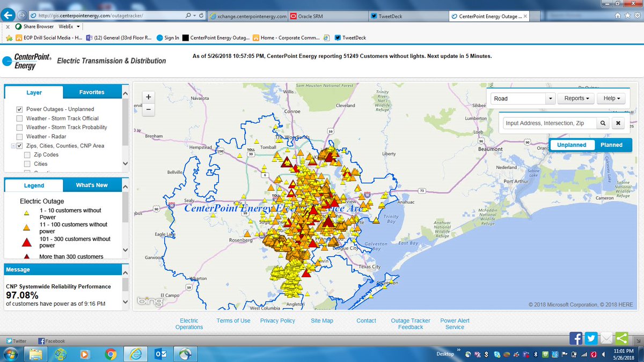Switch to Internet Explorer in the taskbar
644x362 pixels.
[135, 354]
